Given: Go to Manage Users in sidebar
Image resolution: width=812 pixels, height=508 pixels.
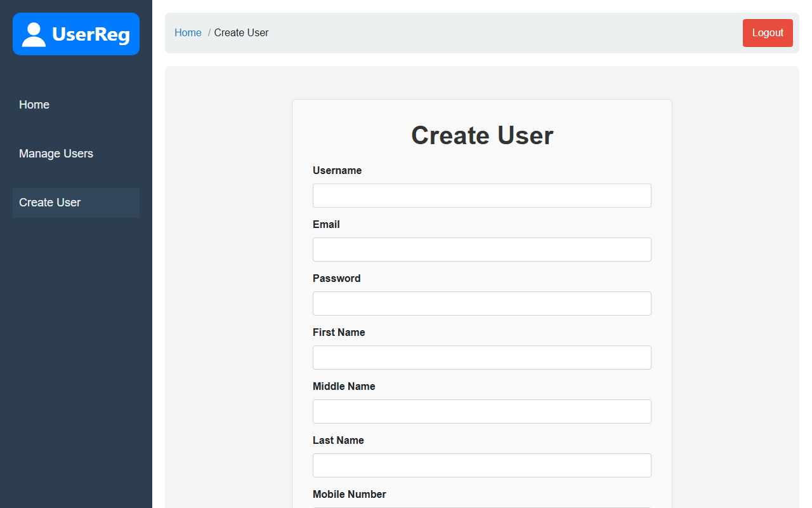Looking at the screenshot, I should point(76,154).
